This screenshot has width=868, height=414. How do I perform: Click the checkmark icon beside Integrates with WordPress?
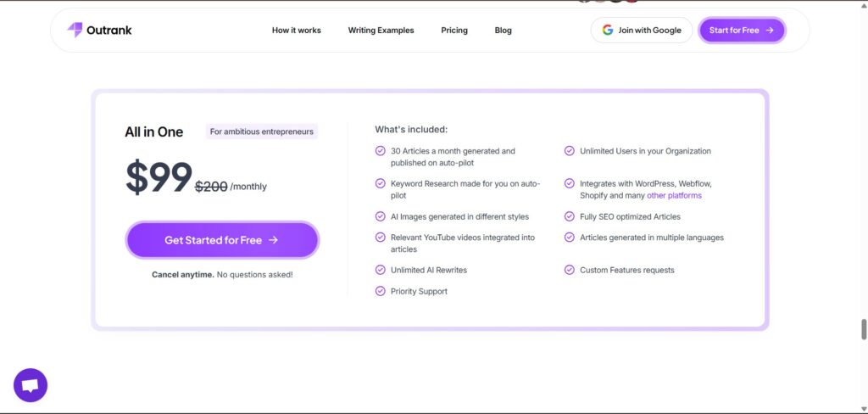pos(569,183)
